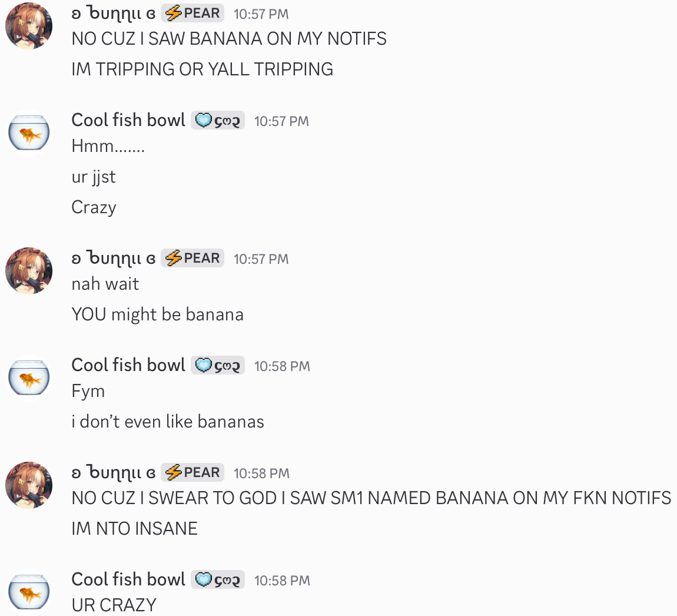Screen dimensions: 677x616
Task: Click the 10:57 PM timestamp above "Hmm......."
Action: point(281,121)
